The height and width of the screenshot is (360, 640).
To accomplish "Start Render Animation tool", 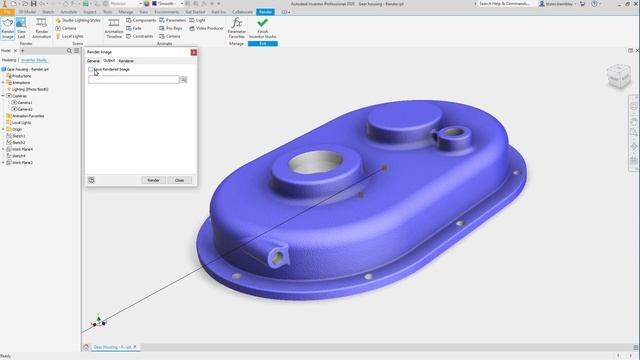I will 41,28.
